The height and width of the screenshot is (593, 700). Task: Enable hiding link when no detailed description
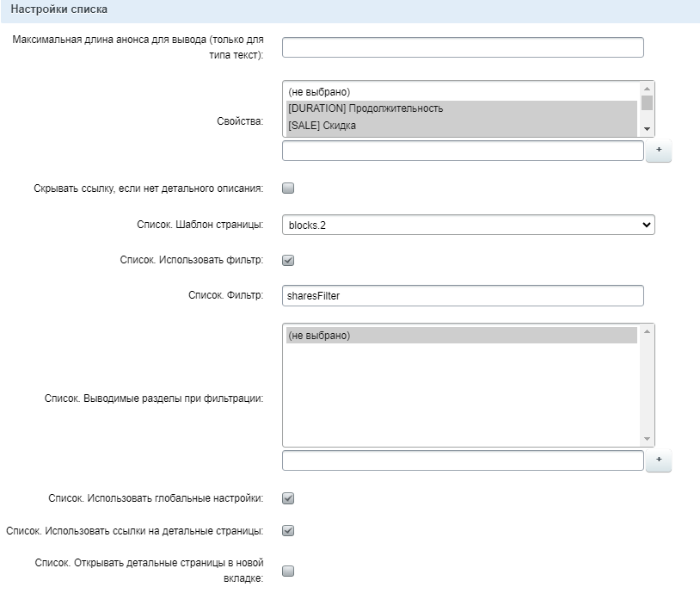pyautogui.click(x=288, y=188)
